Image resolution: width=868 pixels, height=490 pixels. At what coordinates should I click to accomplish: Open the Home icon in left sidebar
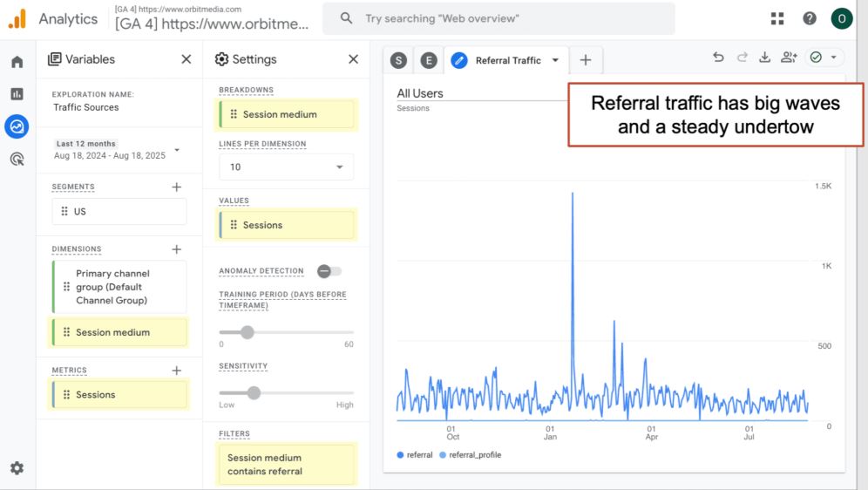(x=17, y=62)
